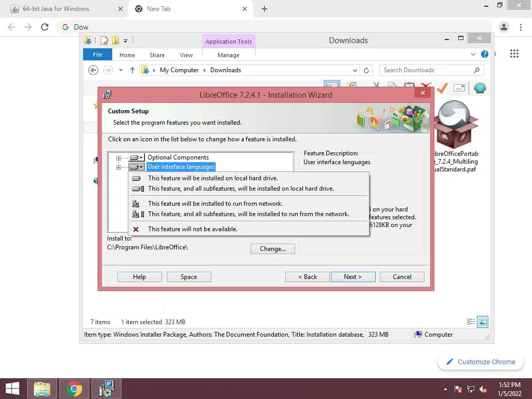Image resolution: width=532 pixels, height=399 pixels.
Task: Click Downloads in the address breadcrumb
Action: pos(225,70)
